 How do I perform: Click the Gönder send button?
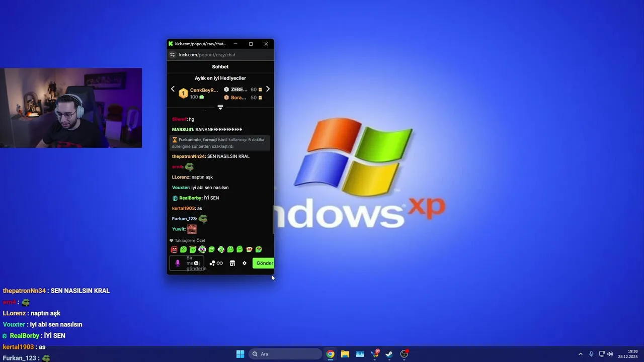pos(263,263)
